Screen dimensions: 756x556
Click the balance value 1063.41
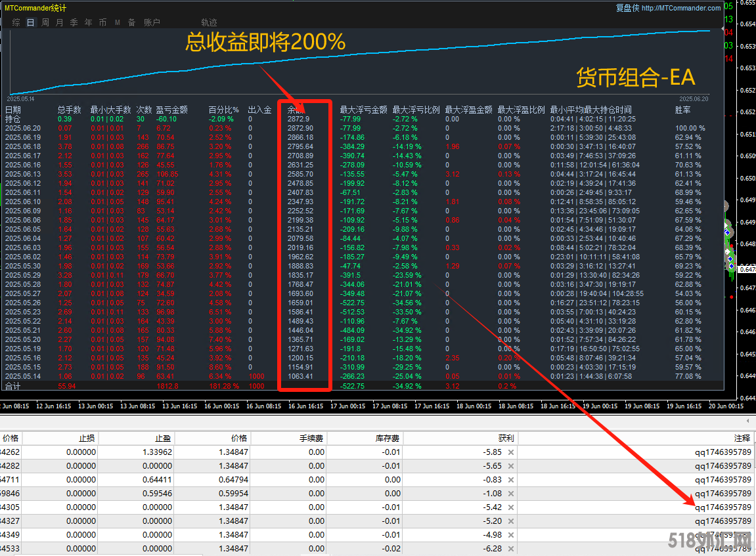[300, 376]
